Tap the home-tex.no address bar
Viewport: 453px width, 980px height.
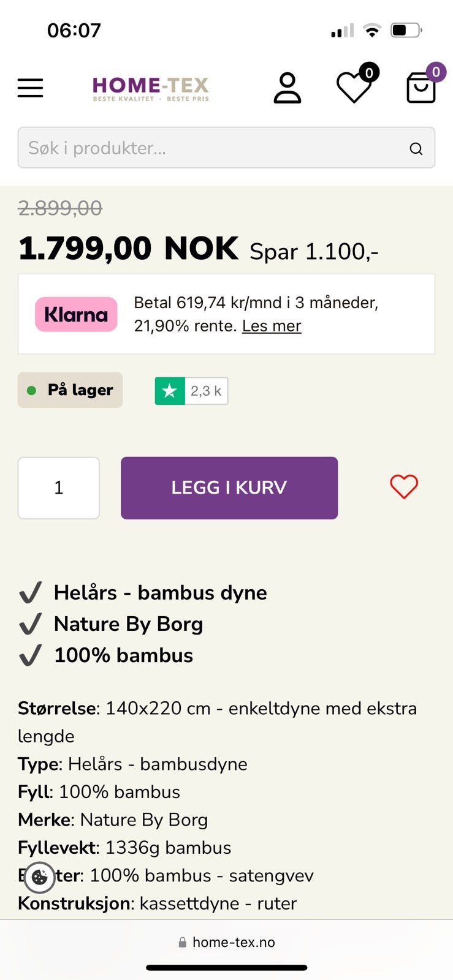click(x=226, y=942)
